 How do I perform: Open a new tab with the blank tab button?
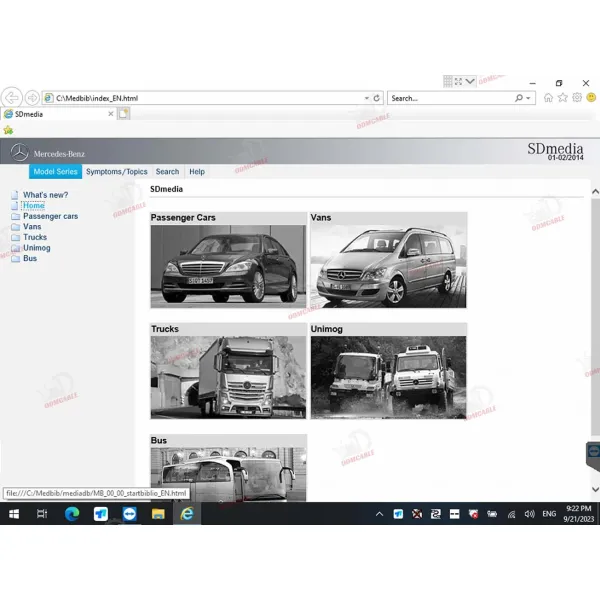click(123, 114)
